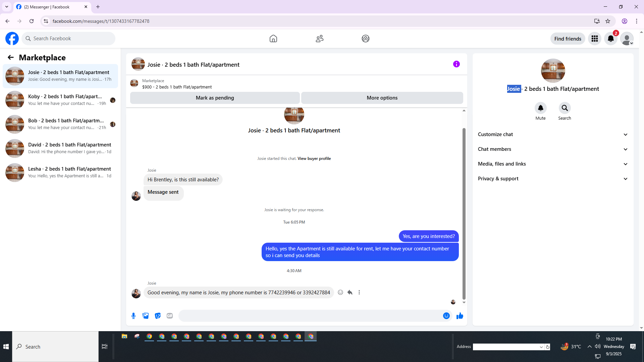Open More options for the listing
Screen dimensions: 644x362
coord(382,98)
